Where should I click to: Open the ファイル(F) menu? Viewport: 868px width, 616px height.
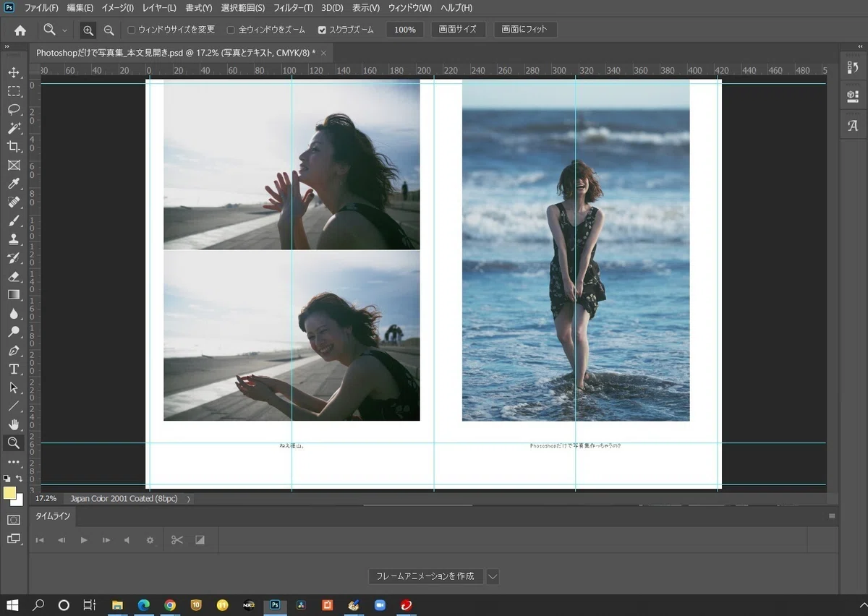pyautogui.click(x=41, y=8)
